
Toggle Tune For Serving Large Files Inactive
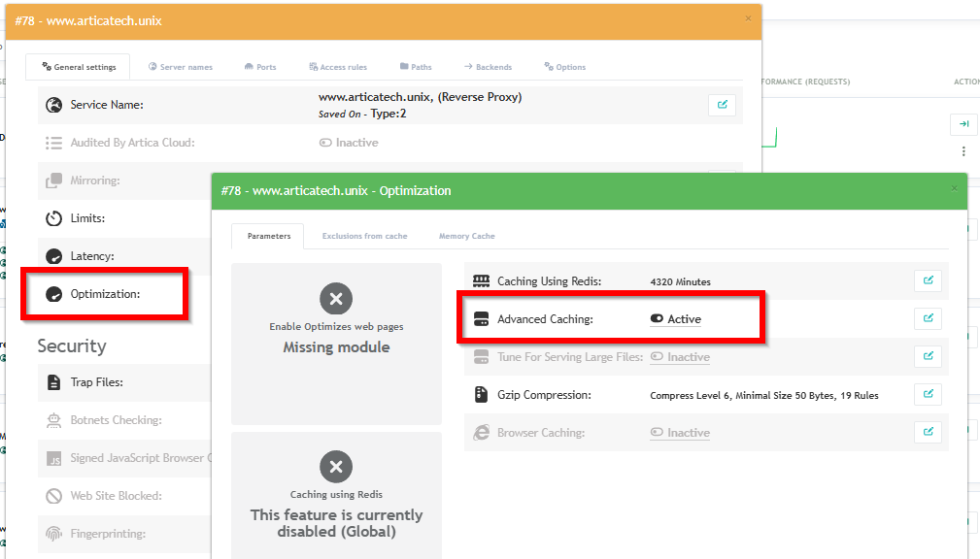pyautogui.click(x=679, y=357)
